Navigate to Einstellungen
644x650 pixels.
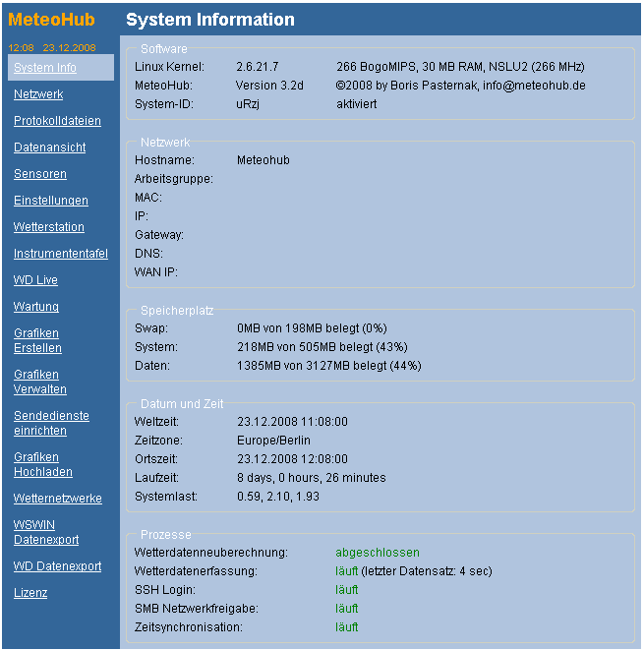[51, 201]
